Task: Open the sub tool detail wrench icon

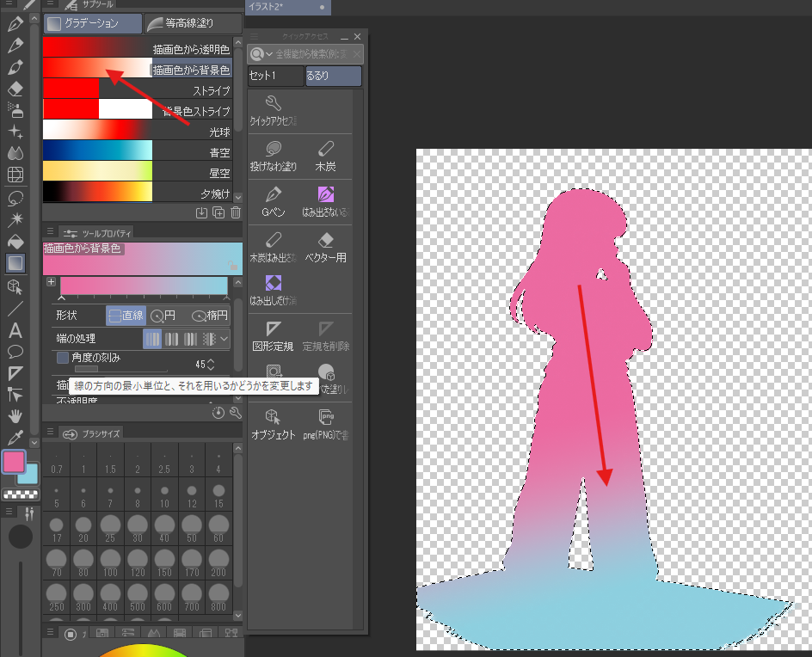Action: point(236,413)
